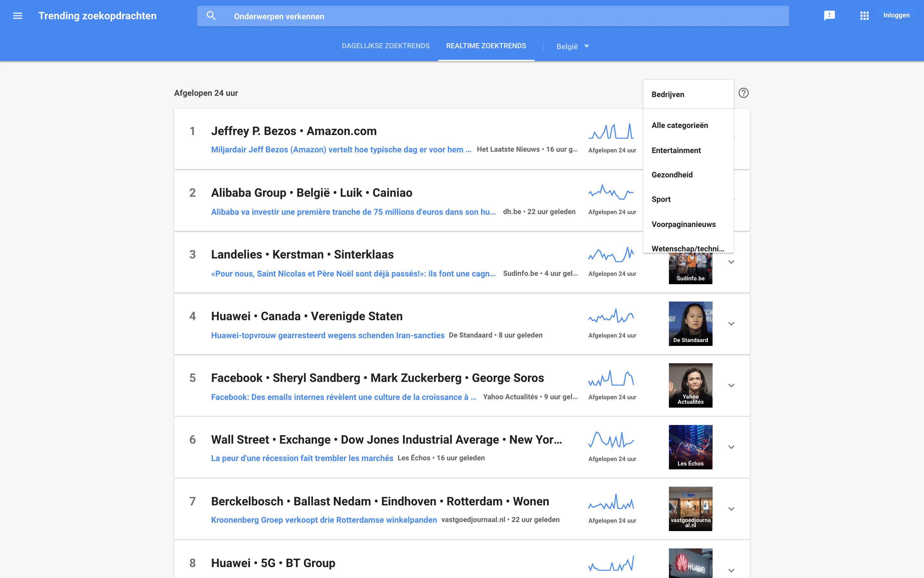
Task: Expand the Facebook Sheryl Sandberg row
Action: coord(731,385)
